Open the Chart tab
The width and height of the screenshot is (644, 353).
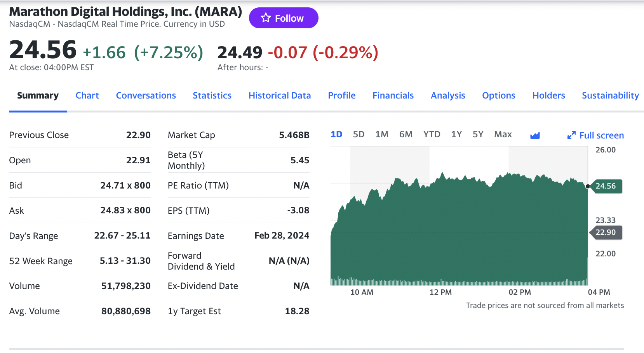pos(87,95)
